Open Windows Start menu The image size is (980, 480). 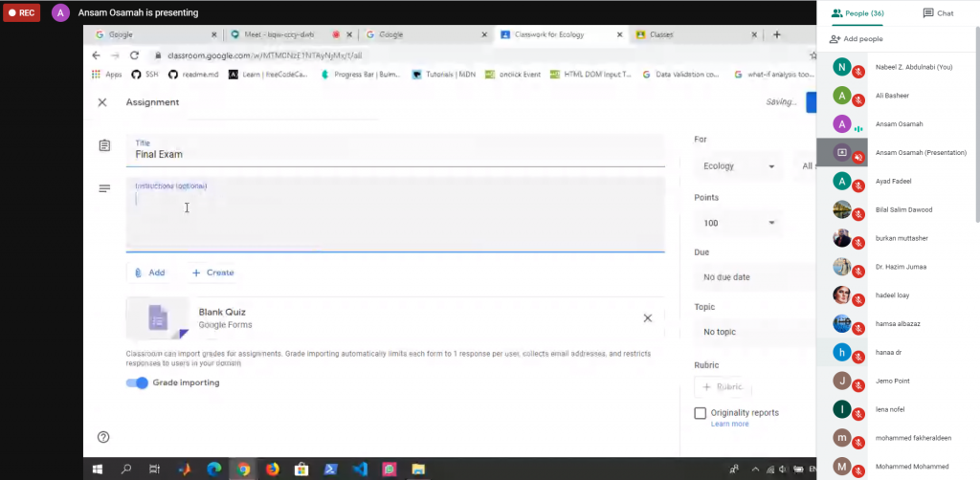[97, 469]
